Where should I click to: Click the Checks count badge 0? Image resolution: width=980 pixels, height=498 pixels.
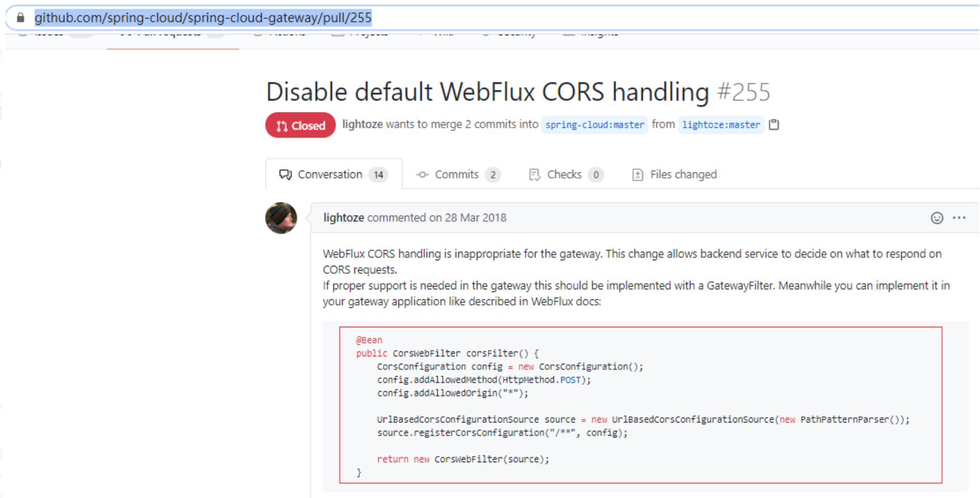point(596,175)
